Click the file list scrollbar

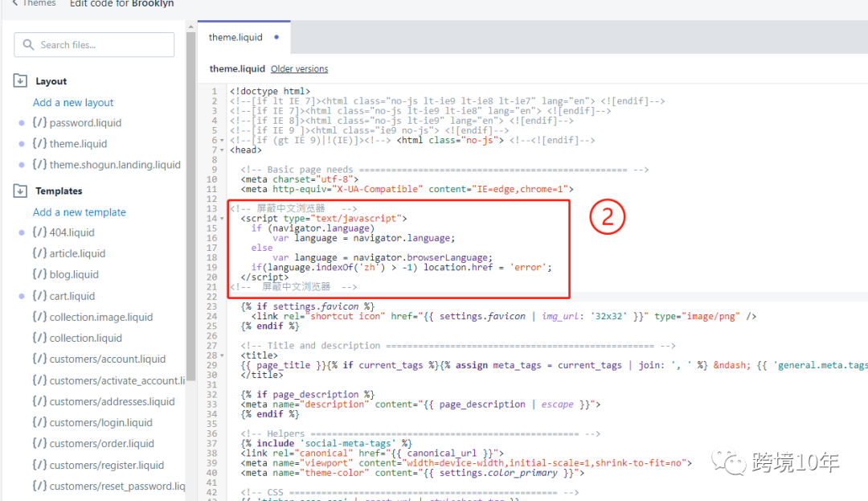[191, 207]
